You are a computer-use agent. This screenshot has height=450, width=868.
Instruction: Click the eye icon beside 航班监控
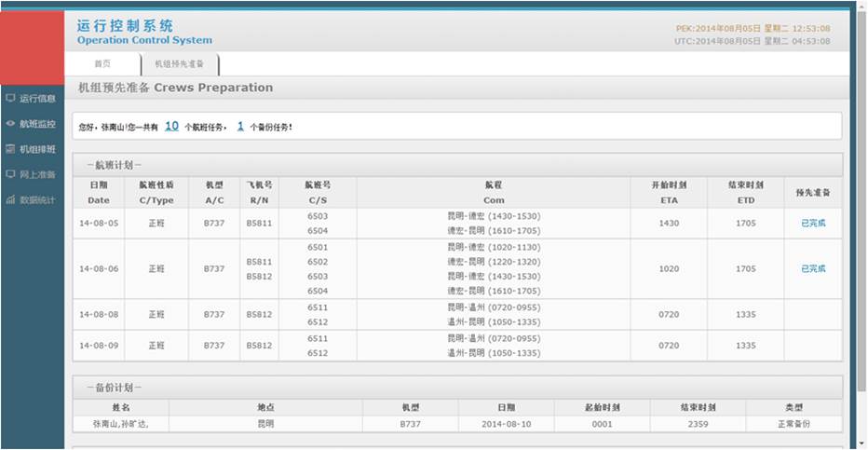(x=10, y=123)
